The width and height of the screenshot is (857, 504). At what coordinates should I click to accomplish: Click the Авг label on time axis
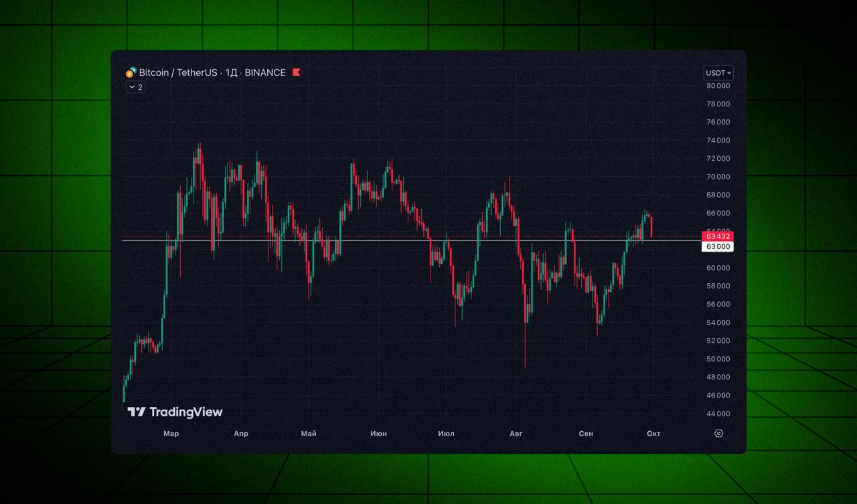[x=516, y=434]
